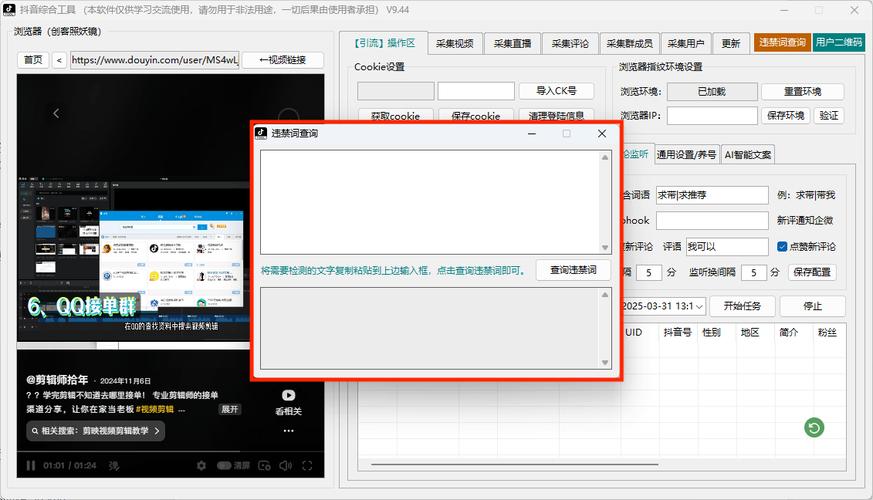This screenshot has height=500, width=873.
Task: Toggle the 清屏 clear screen switch
Action: pyautogui.click(x=224, y=466)
